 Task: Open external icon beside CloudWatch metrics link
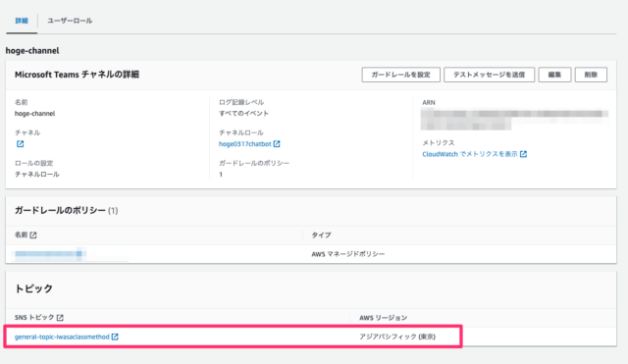[523, 154]
